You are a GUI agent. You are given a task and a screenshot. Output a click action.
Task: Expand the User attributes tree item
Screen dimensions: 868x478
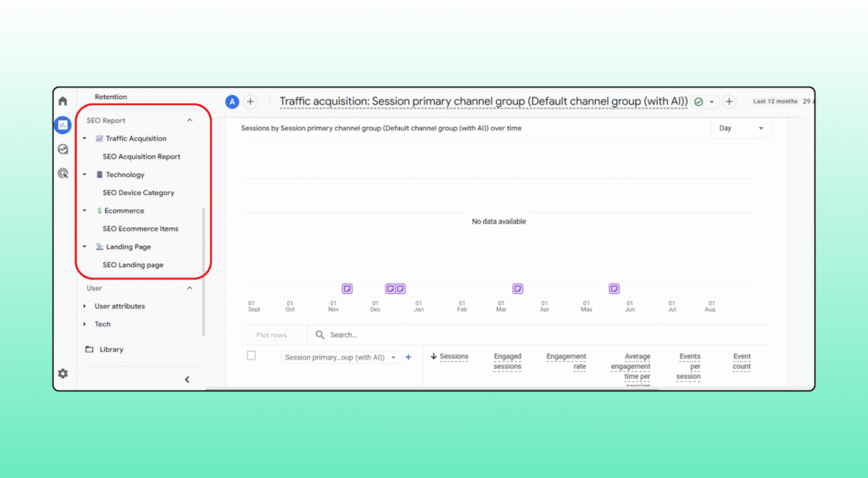click(x=85, y=306)
